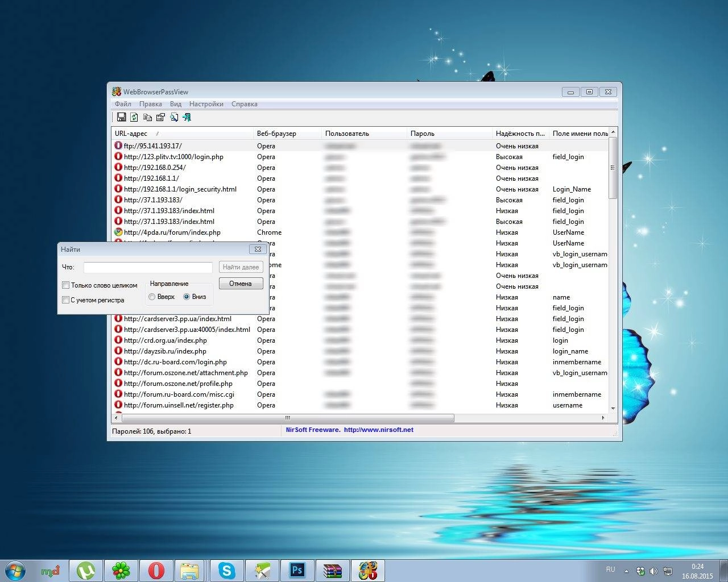Click the Найти далее button
The height and width of the screenshot is (582, 728).
[x=241, y=267]
